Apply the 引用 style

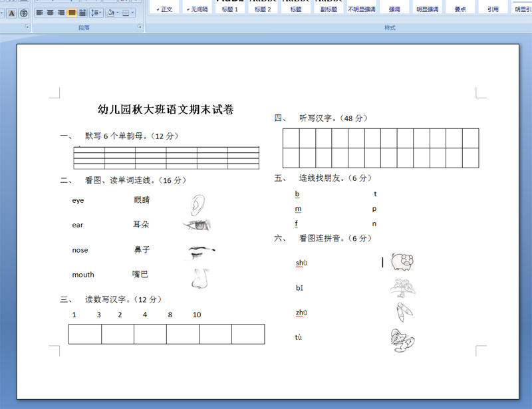tap(493, 7)
